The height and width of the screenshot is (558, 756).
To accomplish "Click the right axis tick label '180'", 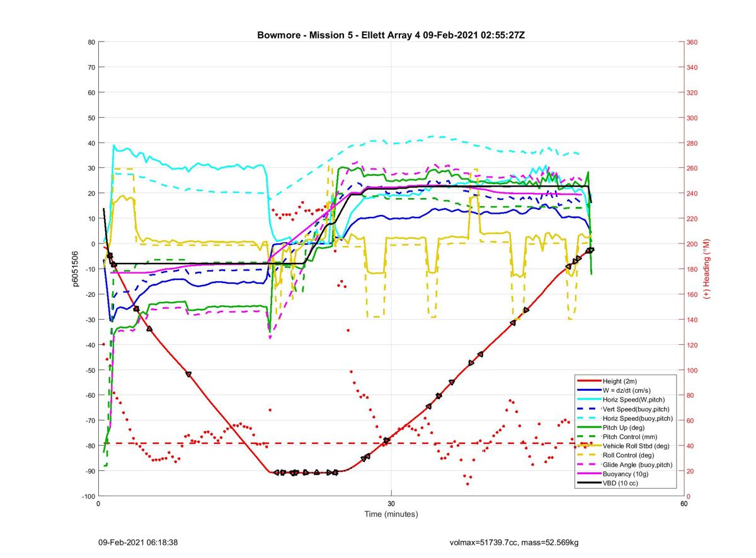I will pyautogui.click(x=692, y=269).
